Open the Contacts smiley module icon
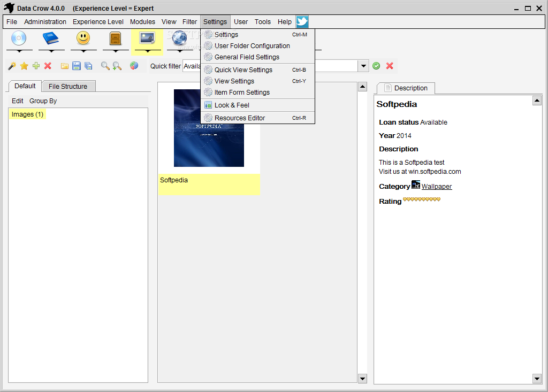The image size is (548, 392). pyautogui.click(x=83, y=38)
